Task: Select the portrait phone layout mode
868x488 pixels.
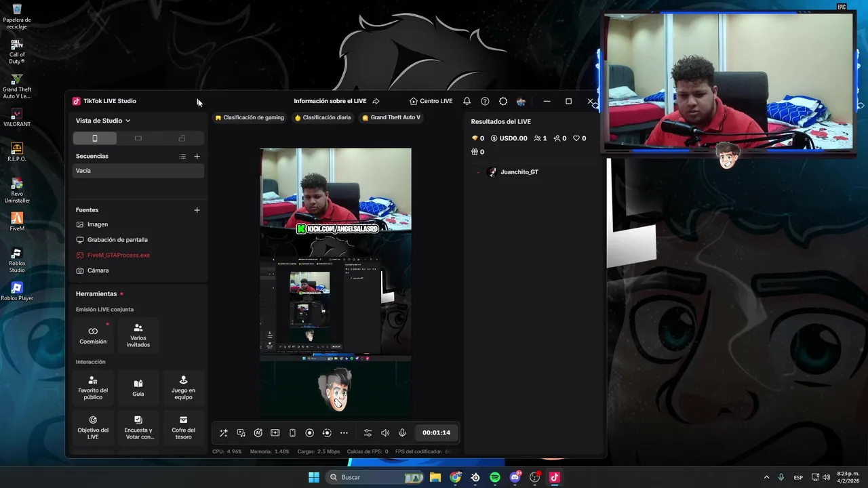Action: [95, 138]
